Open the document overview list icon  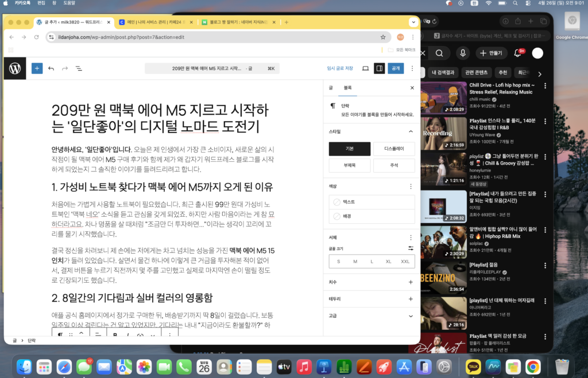(x=79, y=68)
